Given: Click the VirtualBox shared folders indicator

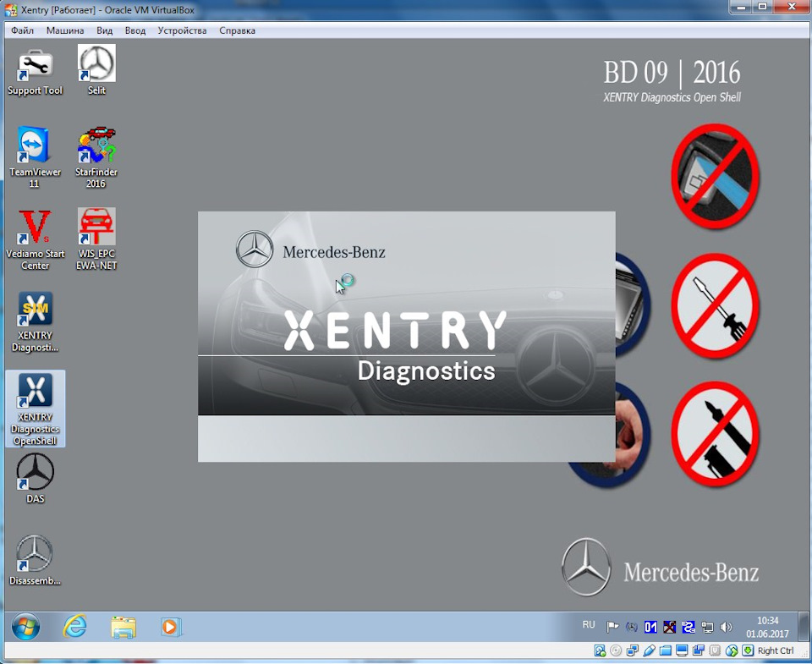Looking at the screenshot, I should [x=666, y=650].
